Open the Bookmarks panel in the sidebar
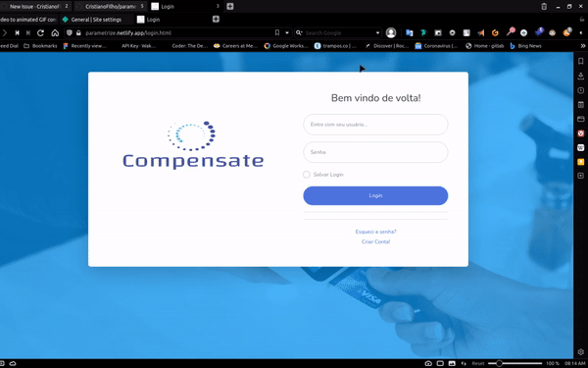 pos(580,61)
